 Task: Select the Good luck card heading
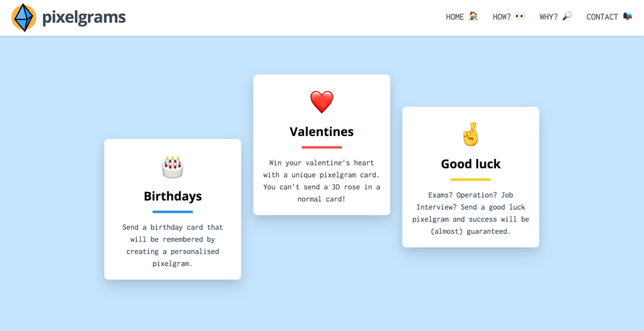(471, 163)
